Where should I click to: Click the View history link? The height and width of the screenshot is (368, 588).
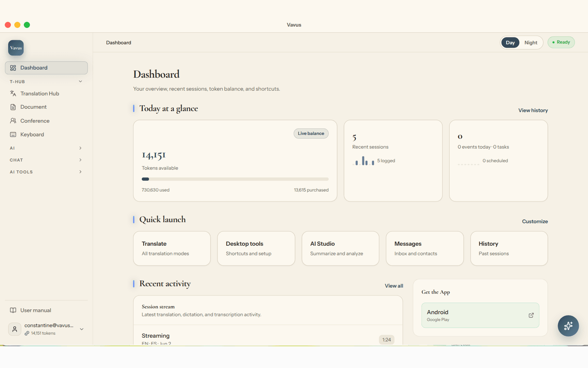click(x=533, y=110)
